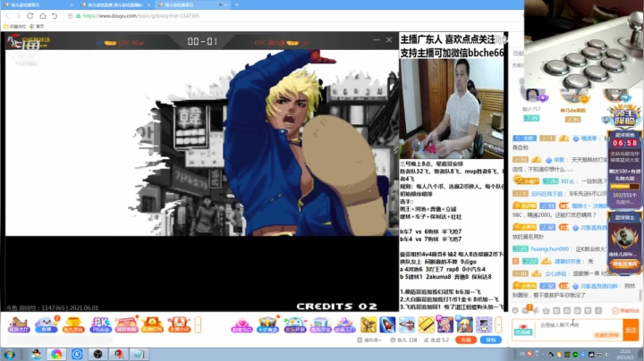Open the emoji picker in chat toolbar
This screenshot has height=361, width=644.
point(515,311)
